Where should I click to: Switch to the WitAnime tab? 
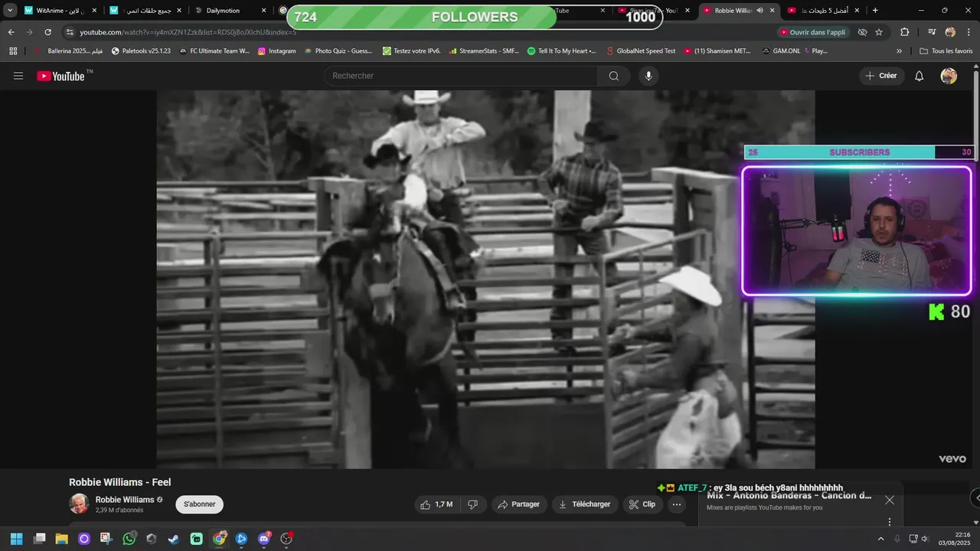point(60,11)
